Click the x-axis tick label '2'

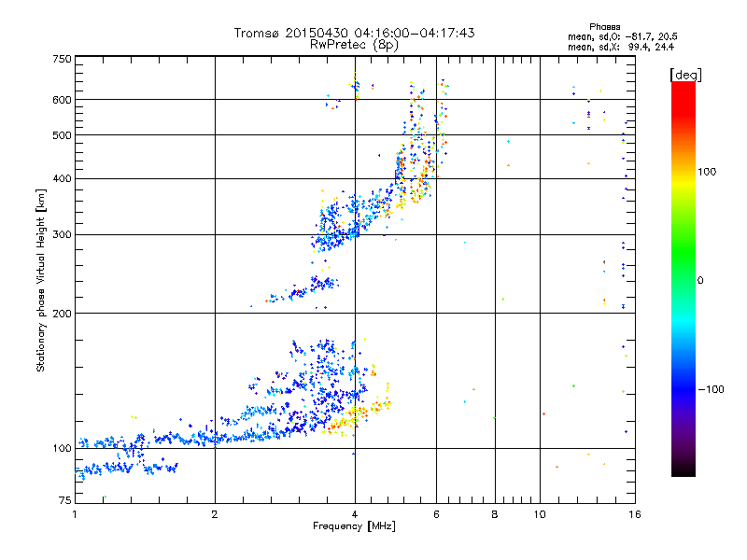pos(215,514)
